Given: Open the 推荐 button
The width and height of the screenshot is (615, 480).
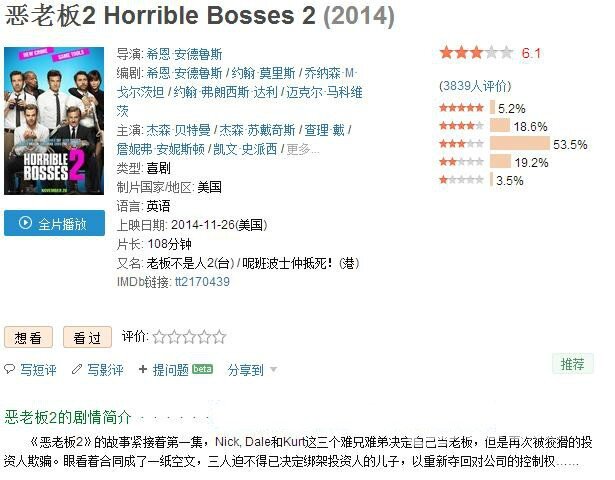Looking at the screenshot, I should (573, 364).
